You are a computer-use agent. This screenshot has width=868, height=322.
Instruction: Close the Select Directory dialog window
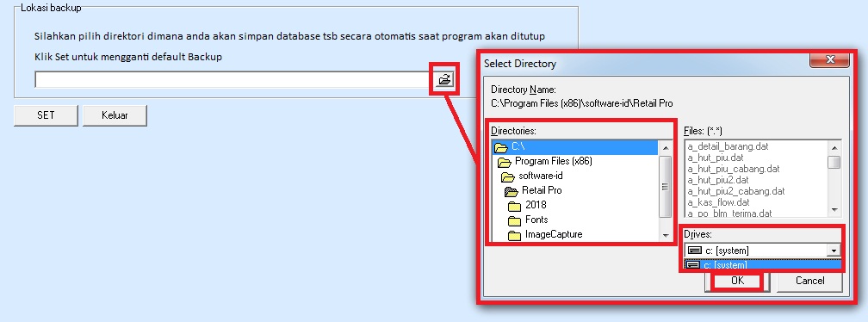tap(829, 59)
